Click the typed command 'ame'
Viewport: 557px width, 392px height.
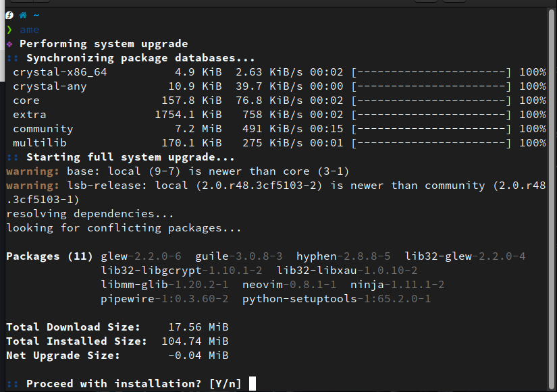pyautogui.click(x=30, y=30)
